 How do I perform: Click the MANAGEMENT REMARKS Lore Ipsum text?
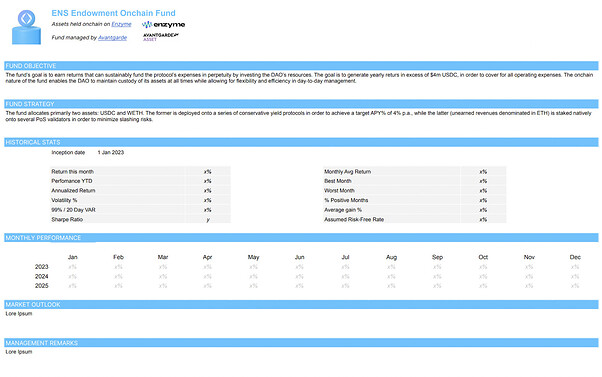(x=19, y=352)
